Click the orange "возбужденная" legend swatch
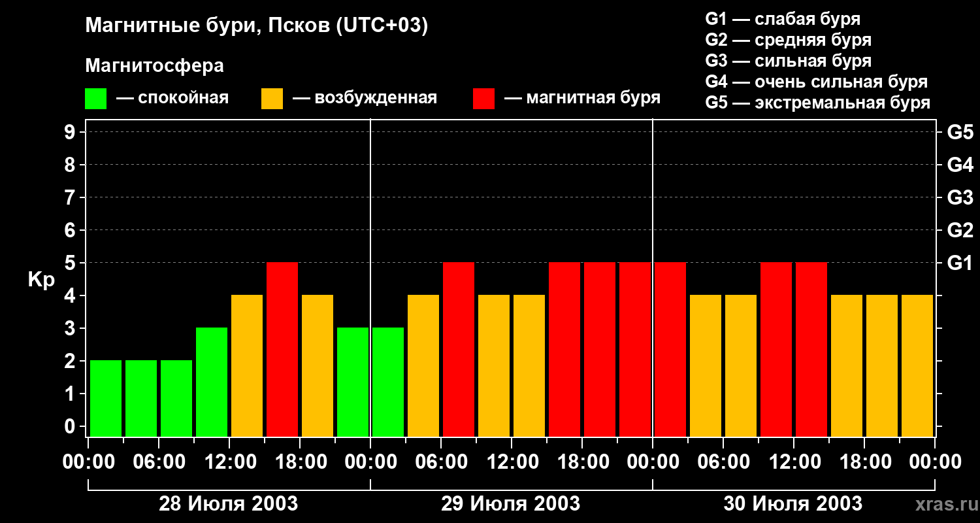Screen dimensions: 980x523 click(x=272, y=99)
